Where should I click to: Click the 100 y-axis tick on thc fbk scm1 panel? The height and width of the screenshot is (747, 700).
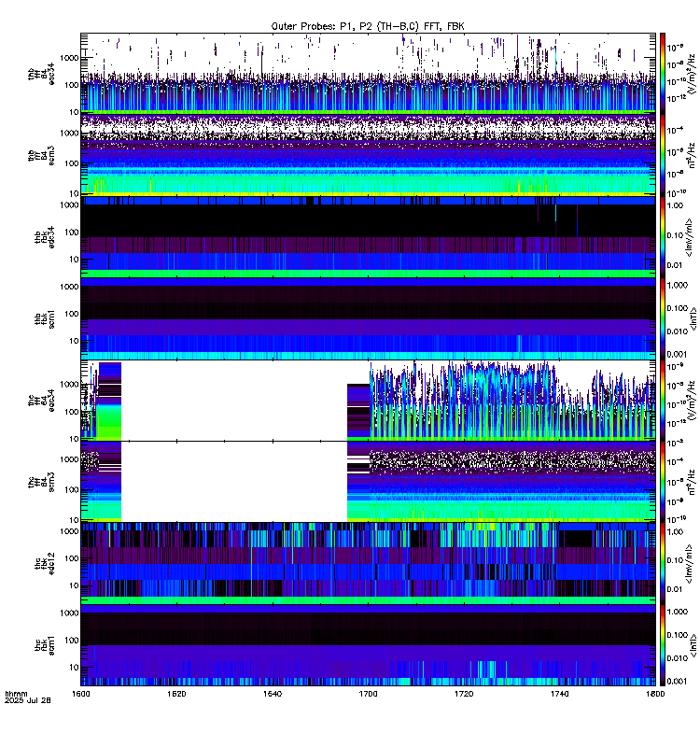(72, 641)
